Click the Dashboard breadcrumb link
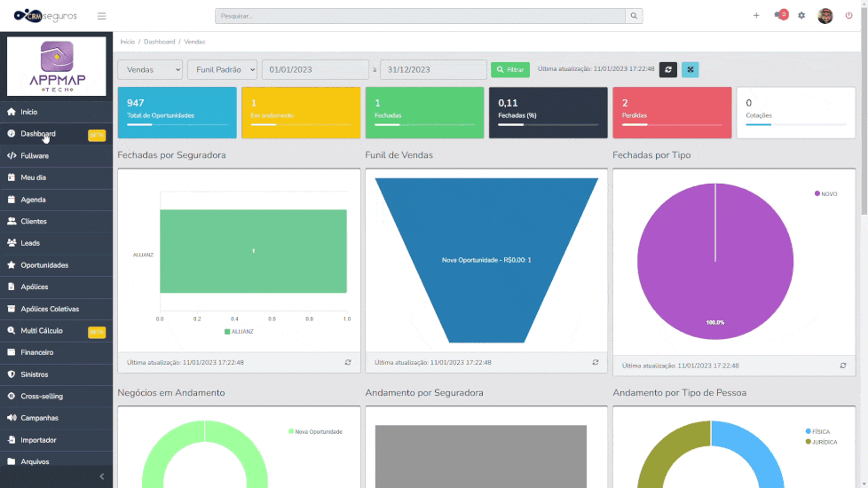This screenshot has height=488, width=868. pyautogui.click(x=160, y=42)
